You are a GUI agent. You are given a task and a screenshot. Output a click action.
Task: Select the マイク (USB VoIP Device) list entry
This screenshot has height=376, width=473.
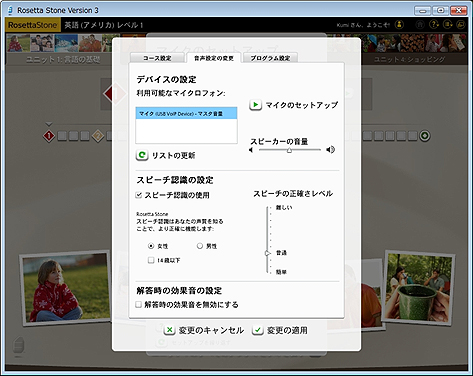tap(186, 113)
